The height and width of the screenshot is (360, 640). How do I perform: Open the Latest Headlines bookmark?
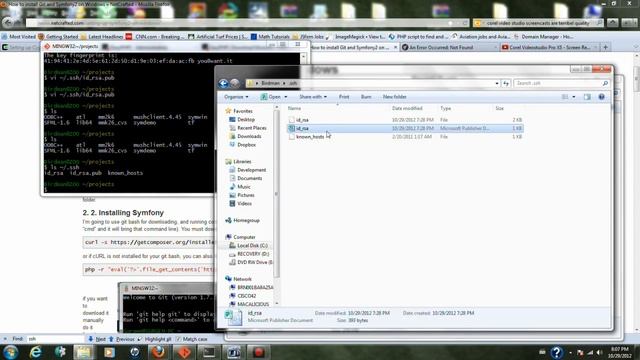point(102,37)
